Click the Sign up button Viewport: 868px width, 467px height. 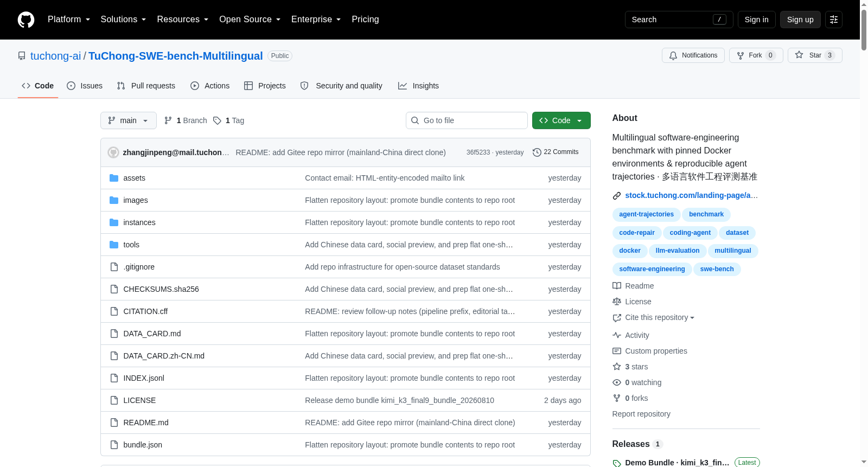(x=800, y=20)
